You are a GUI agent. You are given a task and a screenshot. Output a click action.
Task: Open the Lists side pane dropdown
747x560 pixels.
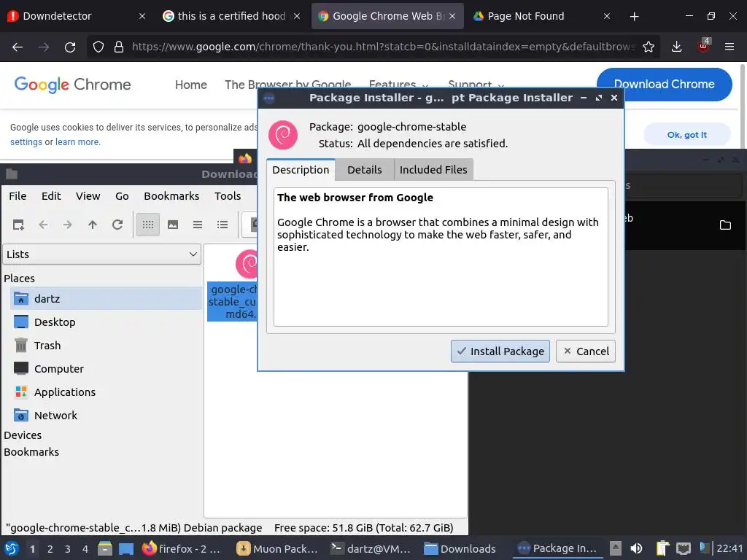click(102, 254)
